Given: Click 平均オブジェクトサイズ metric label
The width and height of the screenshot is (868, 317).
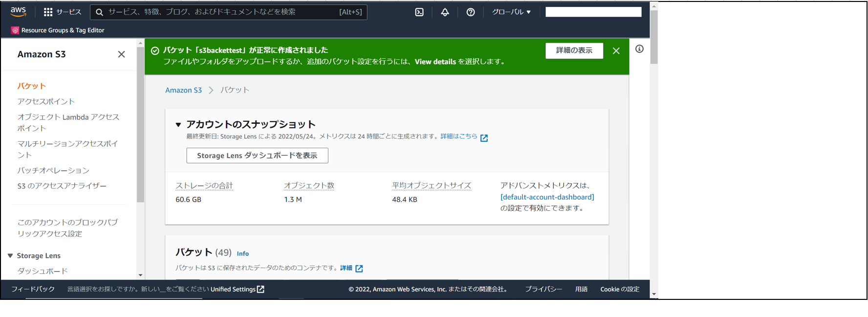Looking at the screenshot, I should pos(432,185).
